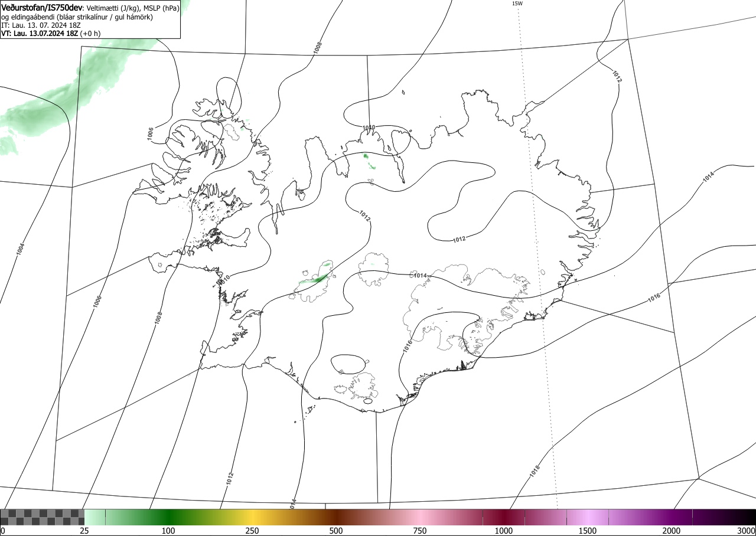The height and width of the screenshot is (536, 756).
Task: Click the '100' value on the color scale
Action: click(168, 531)
